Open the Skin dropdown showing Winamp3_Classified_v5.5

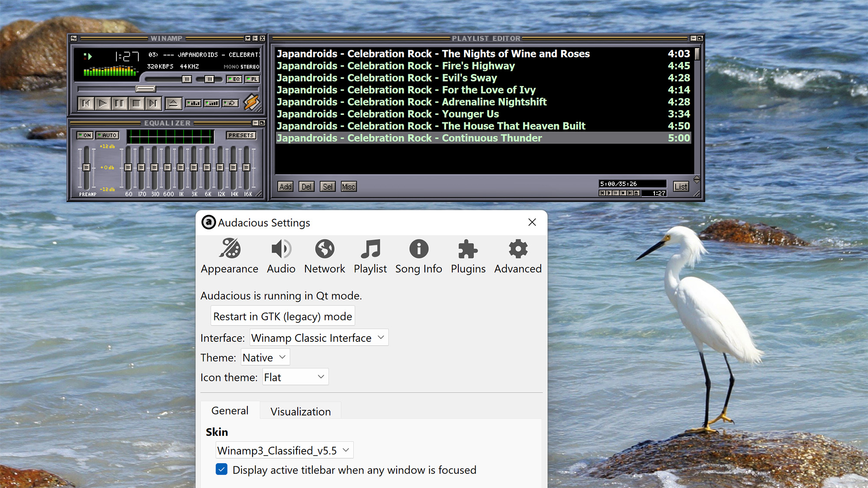tap(284, 450)
